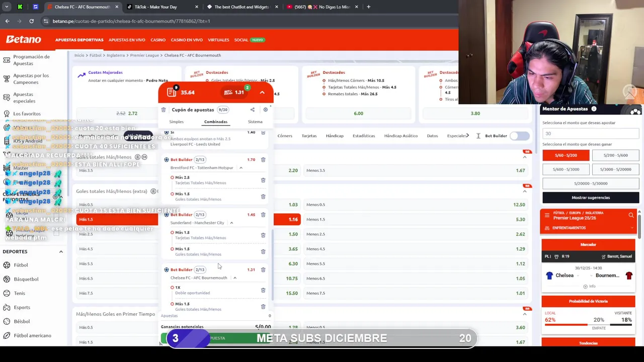Image resolution: width=644 pixels, height=362 pixels.
Task: Open Apuestas por los Campeones
Action: (x=31, y=79)
